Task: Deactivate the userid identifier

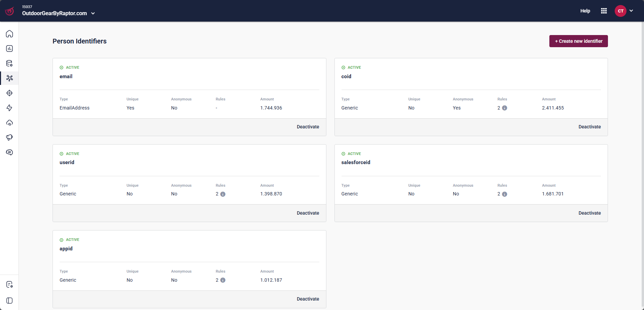Action: [308, 213]
